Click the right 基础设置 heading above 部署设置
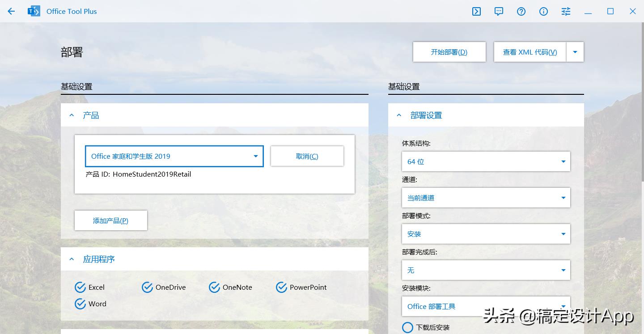The height and width of the screenshot is (334, 644). [x=404, y=87]
